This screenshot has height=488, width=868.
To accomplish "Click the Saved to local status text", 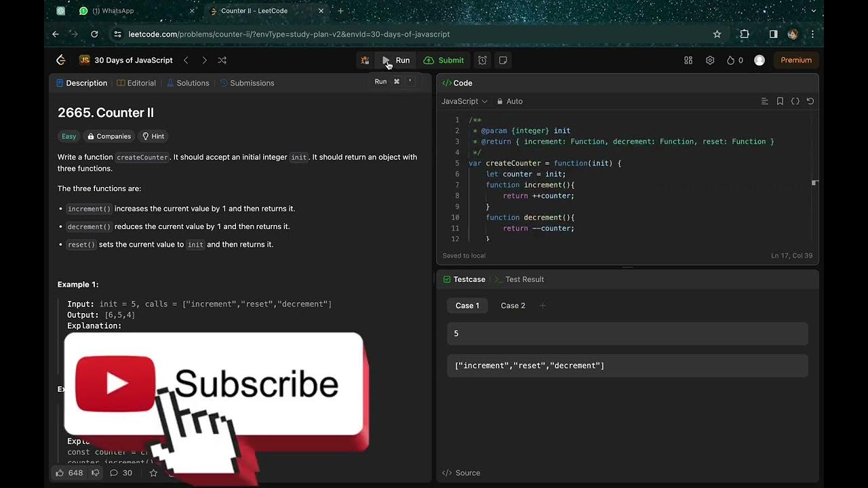I will (464, 256).
